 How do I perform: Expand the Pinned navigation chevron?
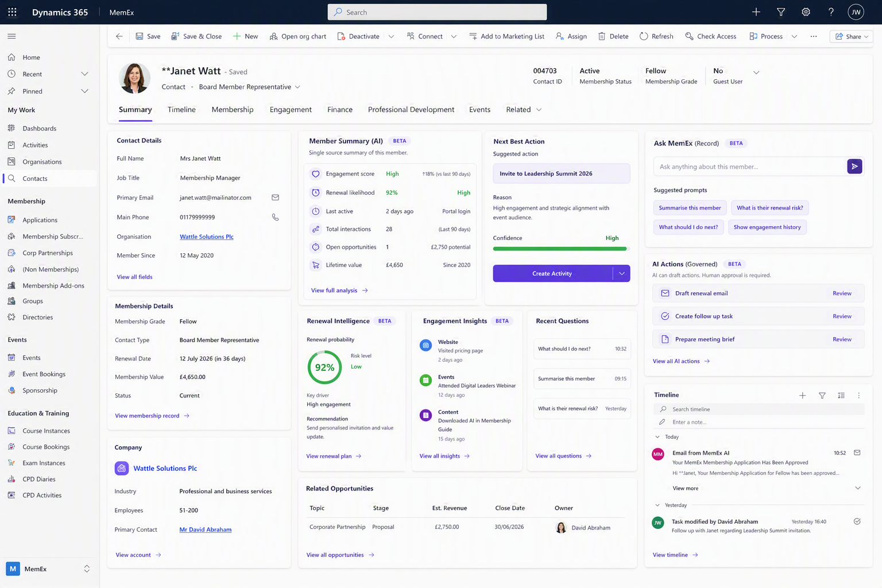(x=85, y=91)
